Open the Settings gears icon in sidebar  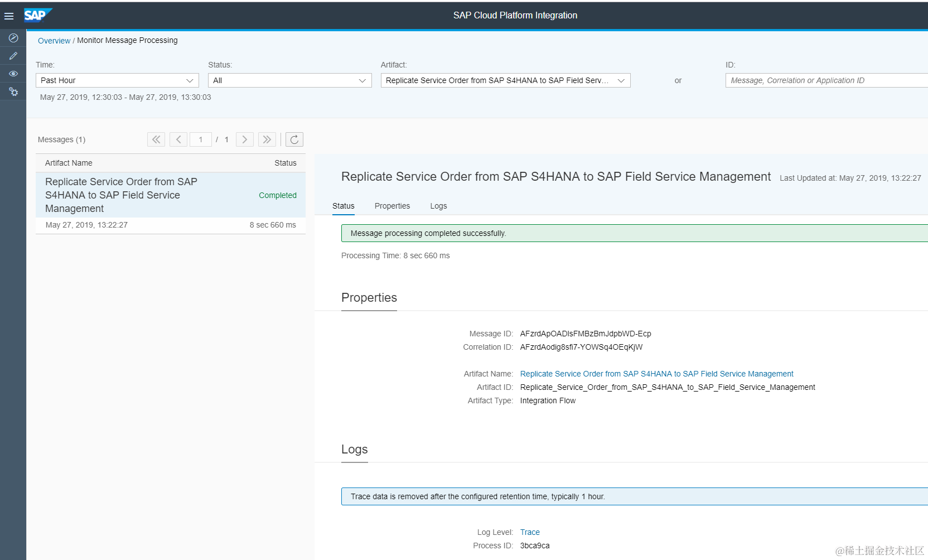pyautogui.click(x=13, y=91)
